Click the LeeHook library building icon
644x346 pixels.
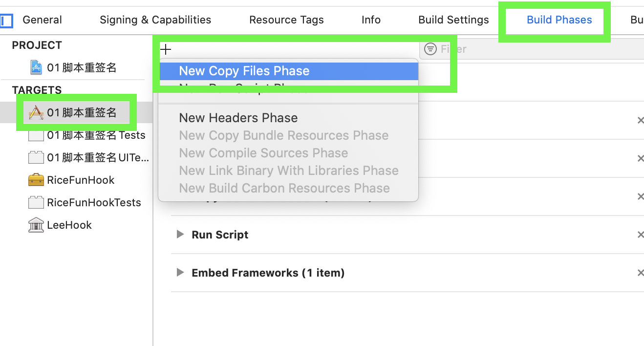tap(36, 225)
